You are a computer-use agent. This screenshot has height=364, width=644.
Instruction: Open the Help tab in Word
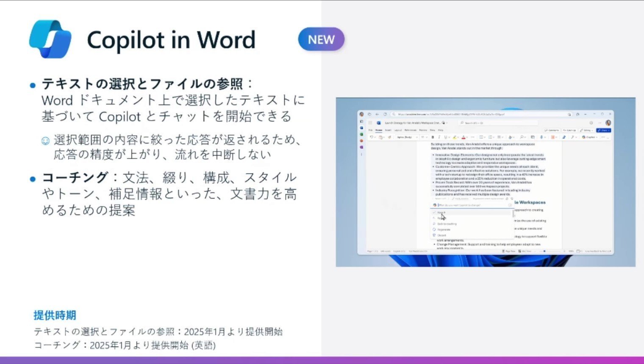[441, 130]
